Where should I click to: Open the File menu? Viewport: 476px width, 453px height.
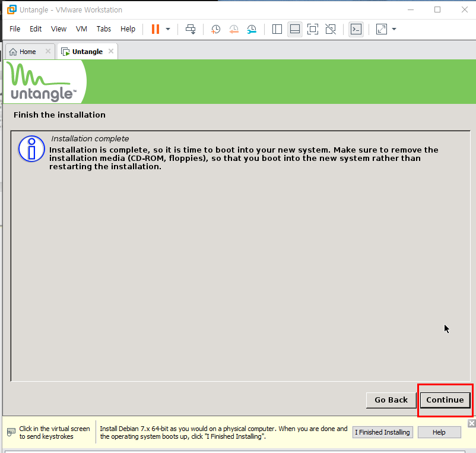(15, 29)
